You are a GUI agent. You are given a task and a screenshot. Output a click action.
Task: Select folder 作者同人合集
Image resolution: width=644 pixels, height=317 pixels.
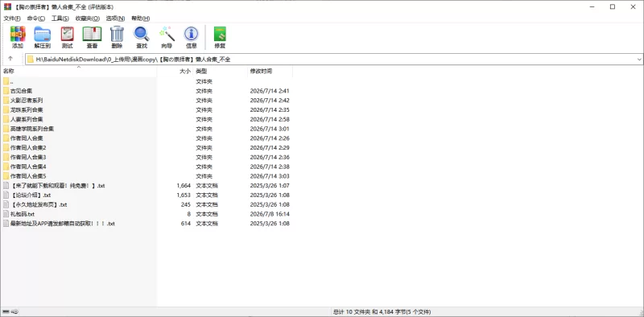click(x=27, y=138)
